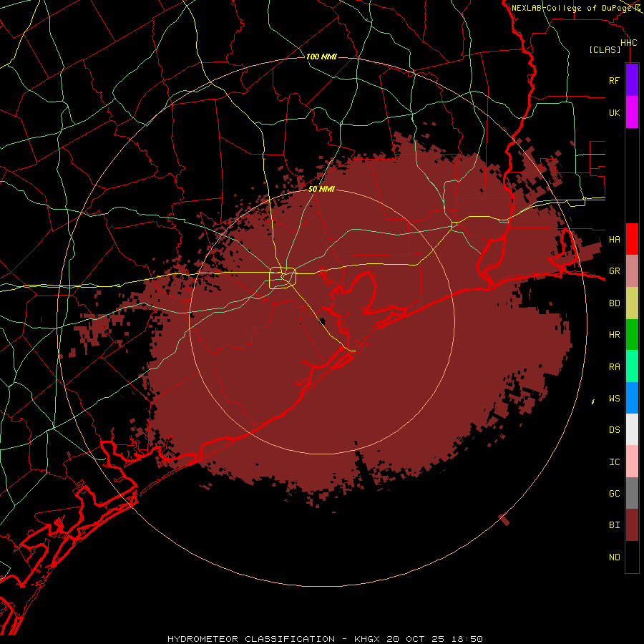Image resolution: width=644 pixels, height=644 pixels.
Task: Click the WS blue legend swatch
Action: (x=632, y=398)
